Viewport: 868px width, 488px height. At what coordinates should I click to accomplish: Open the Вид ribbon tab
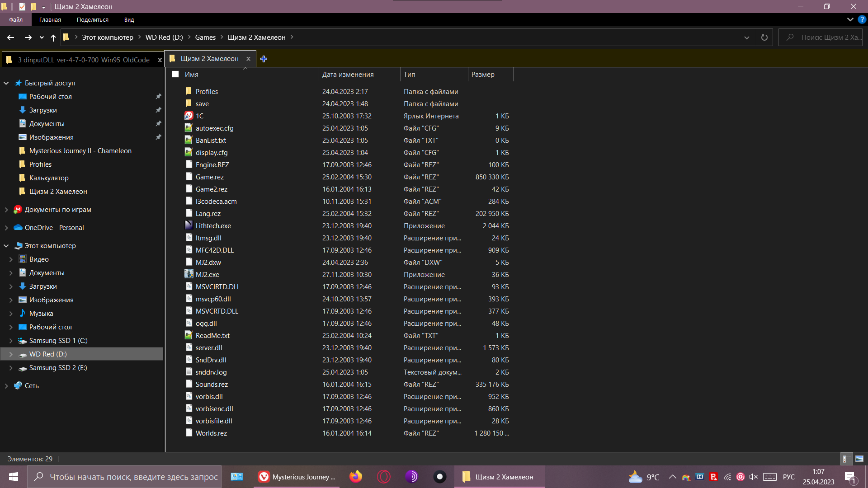(x=129, y=19)
